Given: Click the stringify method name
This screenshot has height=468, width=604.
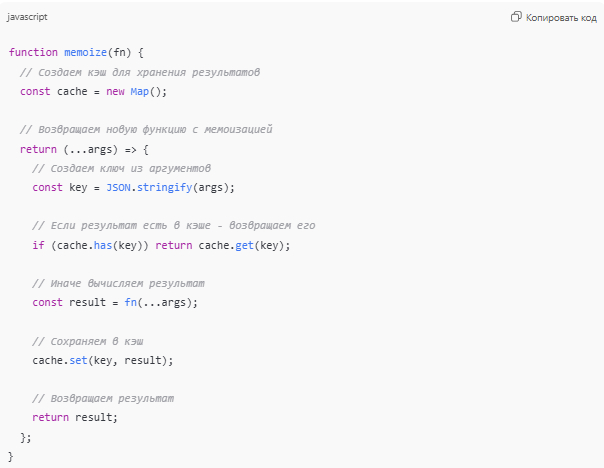Looking at the screenshot, I should (164, 187).
